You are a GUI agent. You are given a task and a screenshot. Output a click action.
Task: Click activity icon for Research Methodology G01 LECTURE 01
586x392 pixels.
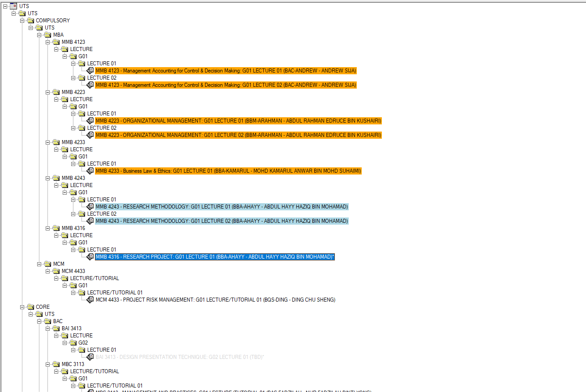90,207
